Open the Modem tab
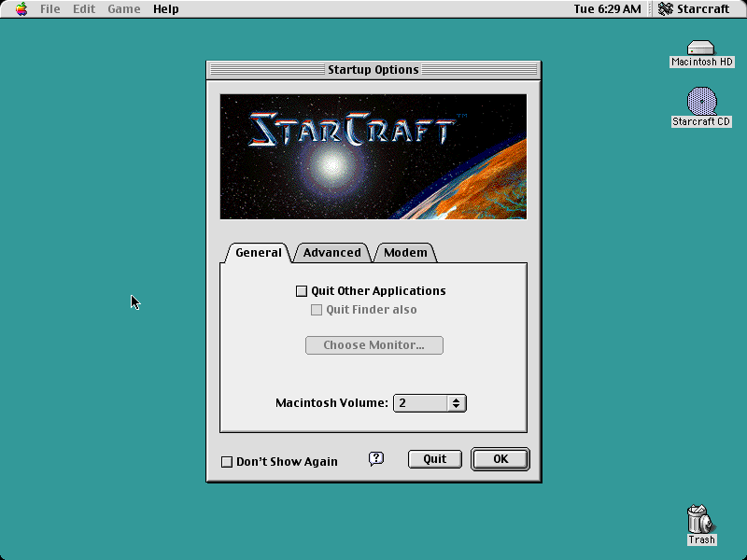This screenshot has width=747, height=560. (404, 252)
